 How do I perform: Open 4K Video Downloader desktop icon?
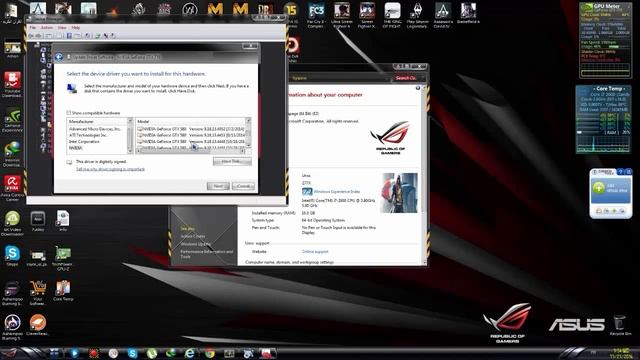click(12, 223)
